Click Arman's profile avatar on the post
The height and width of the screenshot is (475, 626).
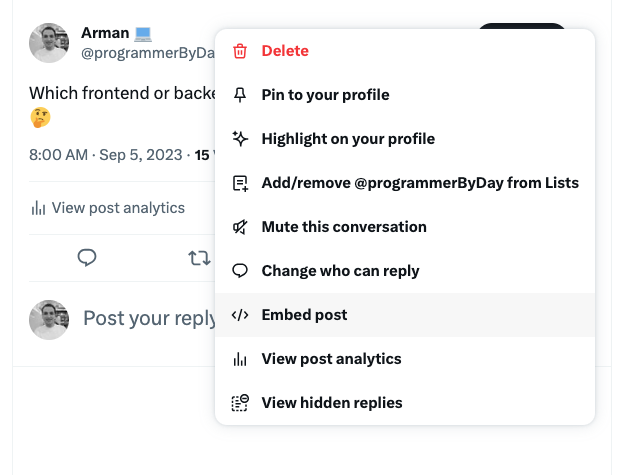click(49, 43)
